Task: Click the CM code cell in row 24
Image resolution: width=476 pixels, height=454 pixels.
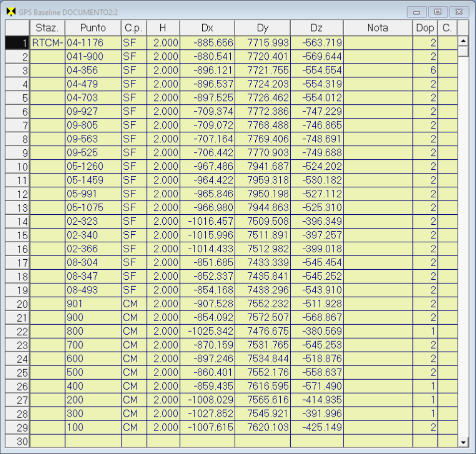Action: click(x=134, y=359)
